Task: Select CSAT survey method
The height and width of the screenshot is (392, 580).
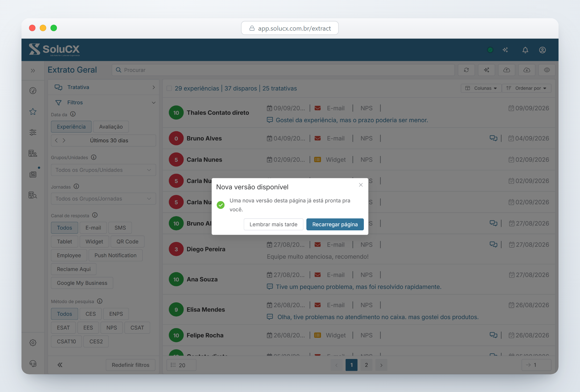Action: coord(137,328)
